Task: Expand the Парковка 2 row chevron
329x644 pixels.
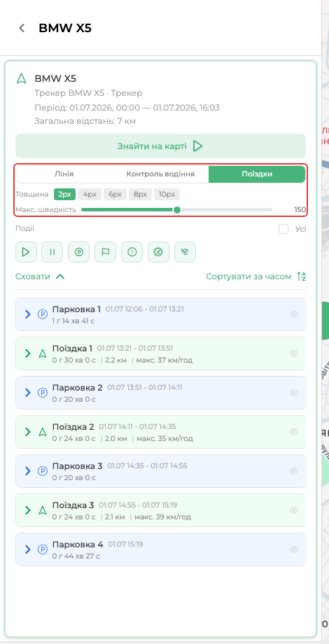Action: (28, 393)
